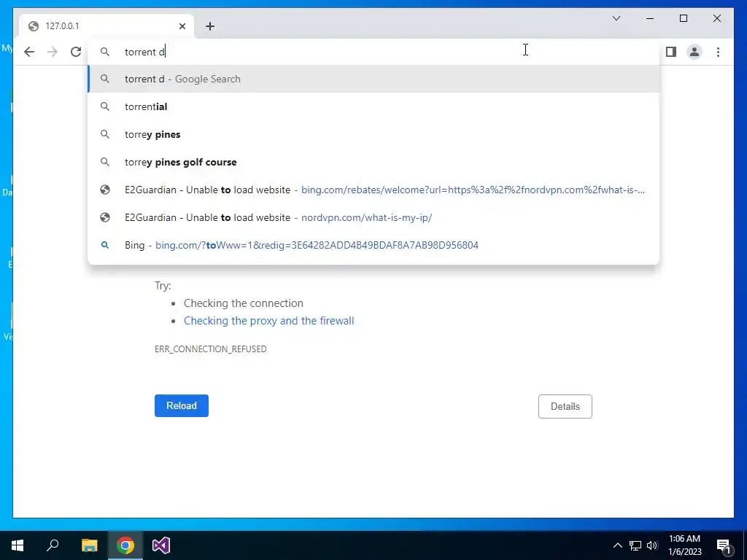The width and height of the screenshot is (747, 560).
Task: Open Visual Studio from the taskbar
Action: (x=161, y=545)
